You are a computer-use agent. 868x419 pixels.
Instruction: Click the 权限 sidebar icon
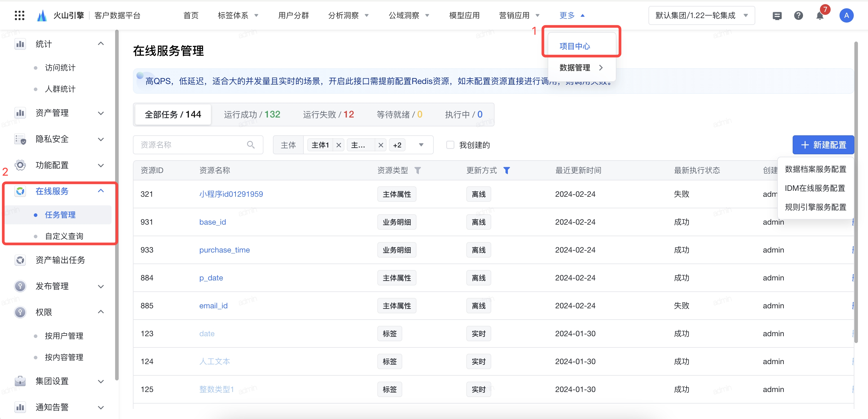click(20, 312)
